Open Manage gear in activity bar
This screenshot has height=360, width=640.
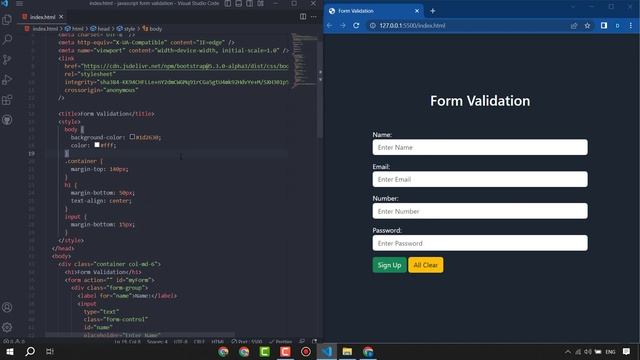(x=7, y=327)
